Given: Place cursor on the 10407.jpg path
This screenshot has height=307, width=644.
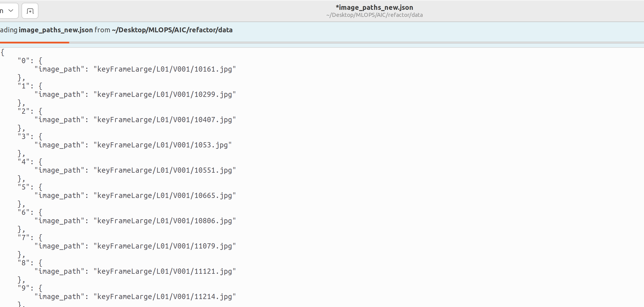Looking at the screenshot, I should [164, 120].
